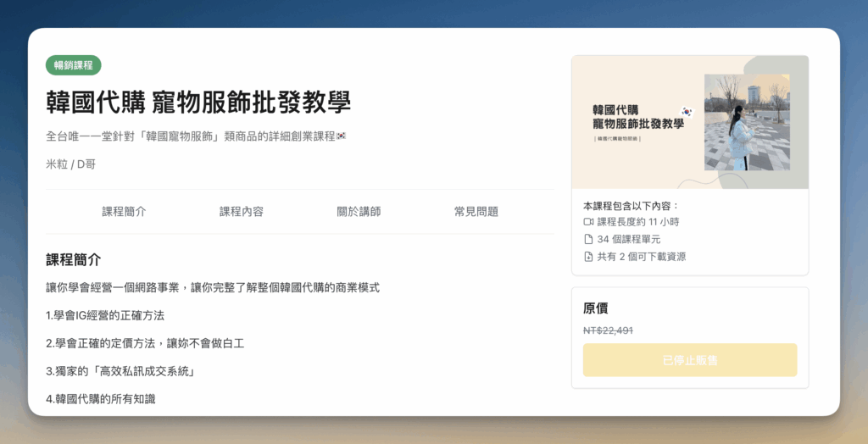Click the green 暢銷課程 badge
The width and height of the screenshot is (868, 444).
click(x=74, y=65)
